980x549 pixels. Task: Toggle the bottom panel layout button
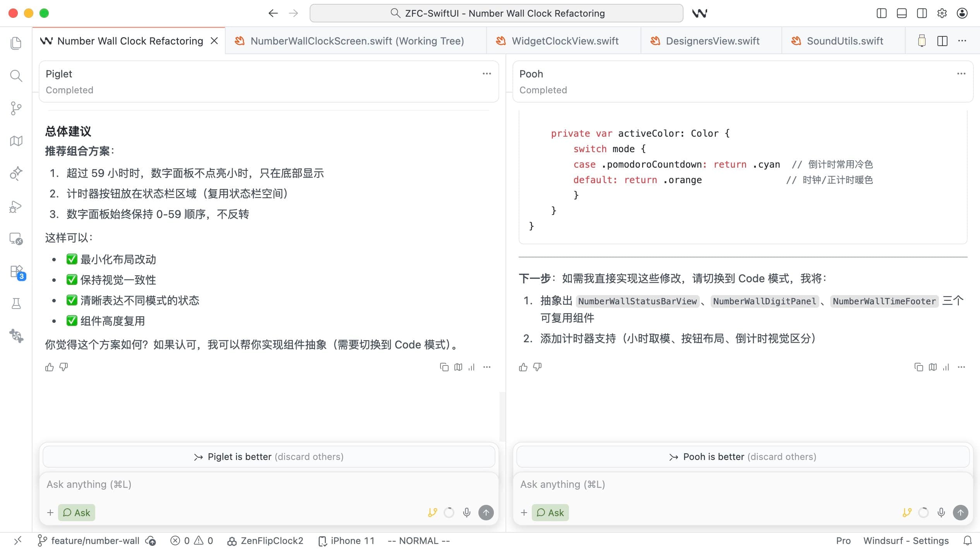coord(901,13)
